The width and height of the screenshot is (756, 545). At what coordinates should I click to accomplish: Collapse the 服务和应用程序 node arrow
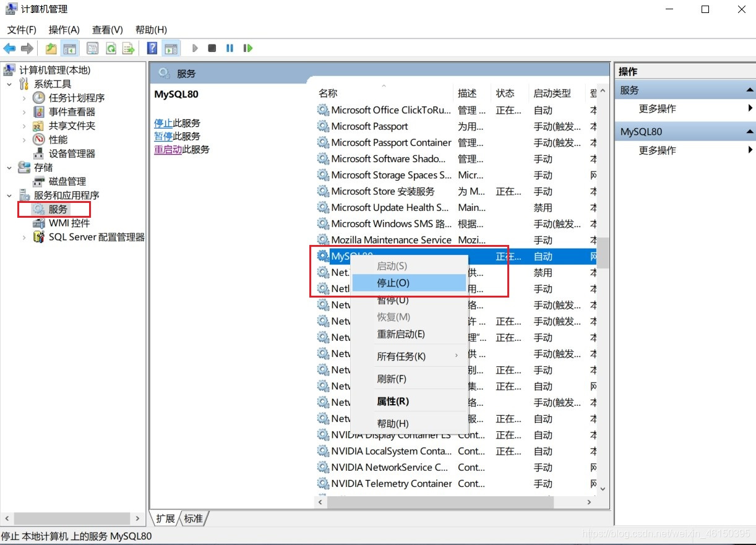click(9, 195)
